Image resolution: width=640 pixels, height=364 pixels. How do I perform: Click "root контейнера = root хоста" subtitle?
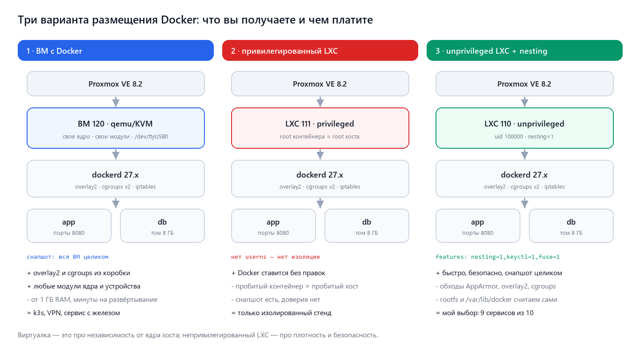[320, 137]
